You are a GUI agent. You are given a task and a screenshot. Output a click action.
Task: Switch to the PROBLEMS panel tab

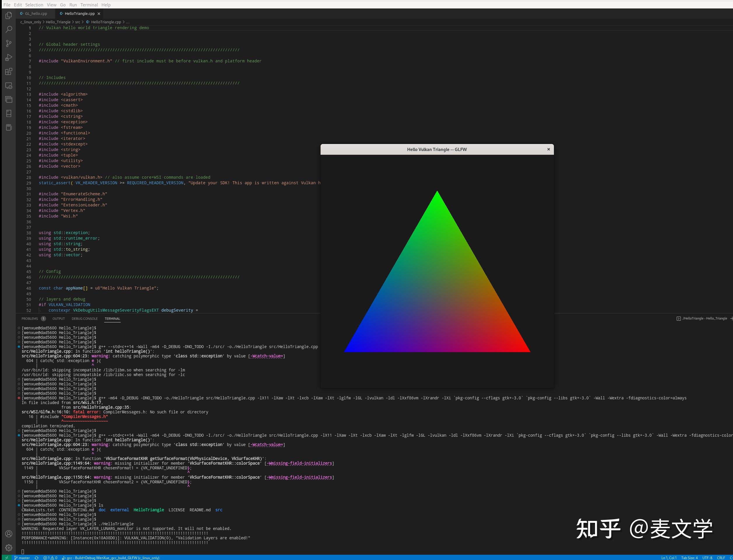(30, 318)
